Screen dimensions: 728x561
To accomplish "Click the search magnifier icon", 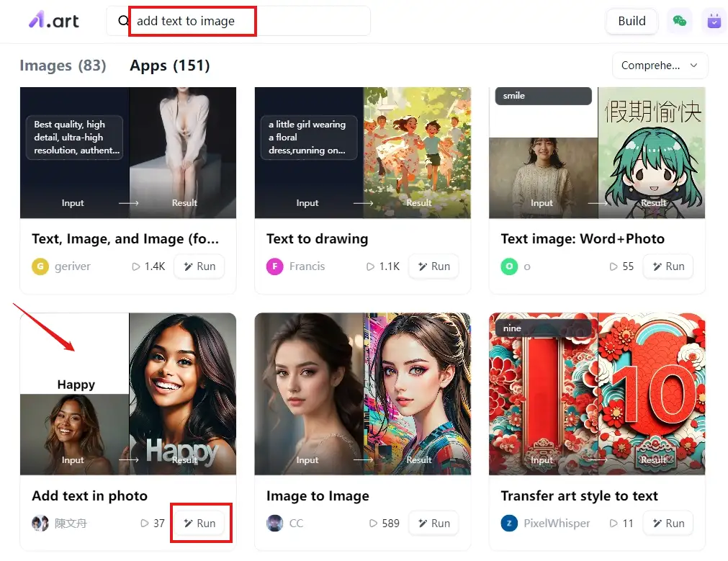I will tap(123, 21).
